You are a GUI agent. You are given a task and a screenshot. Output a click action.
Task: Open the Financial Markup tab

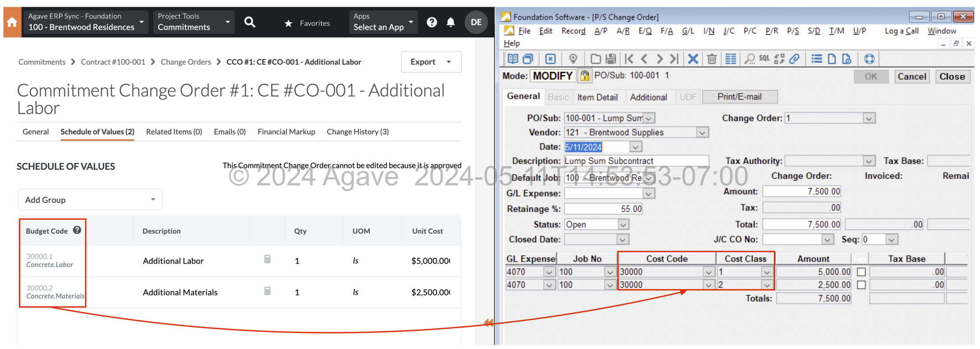[287, 131]
